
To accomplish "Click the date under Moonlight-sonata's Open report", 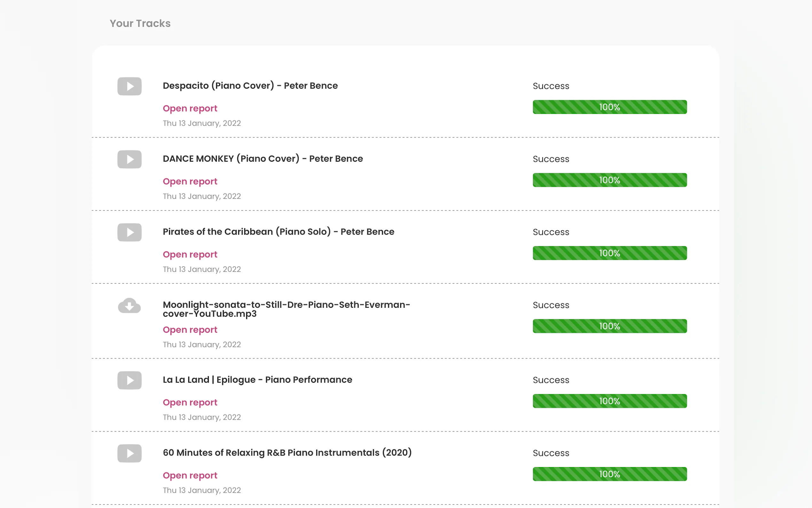I will pos(202,345).
